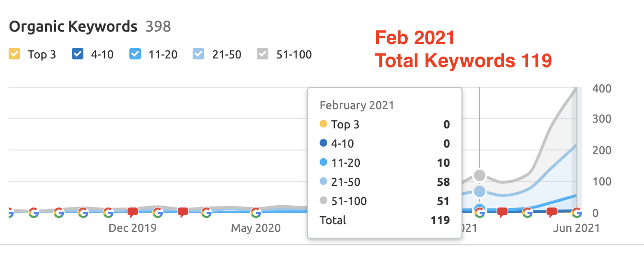Open the red note between Dec 2019 and May 2020
Screen dimensions: 644x253
click(x=183, y=212)
